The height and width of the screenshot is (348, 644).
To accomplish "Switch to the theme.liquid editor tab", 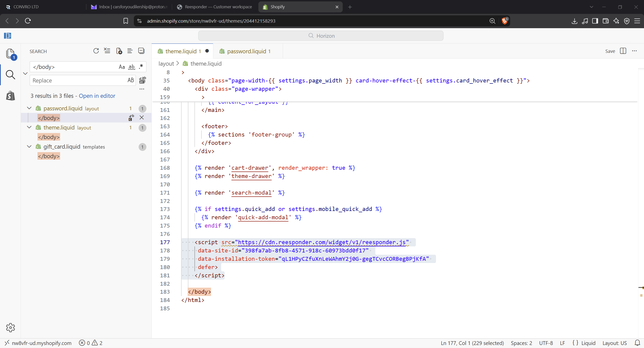I will point(183,51).
